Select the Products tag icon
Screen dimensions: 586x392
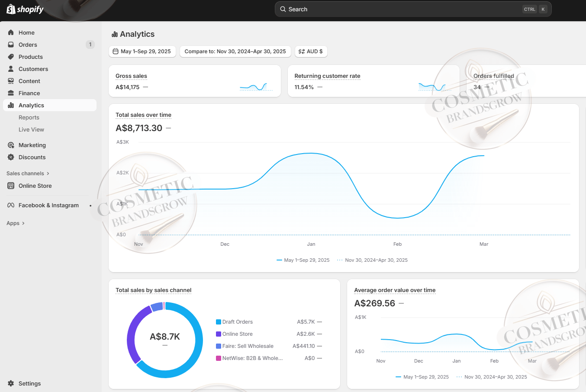tap(11, 57)
